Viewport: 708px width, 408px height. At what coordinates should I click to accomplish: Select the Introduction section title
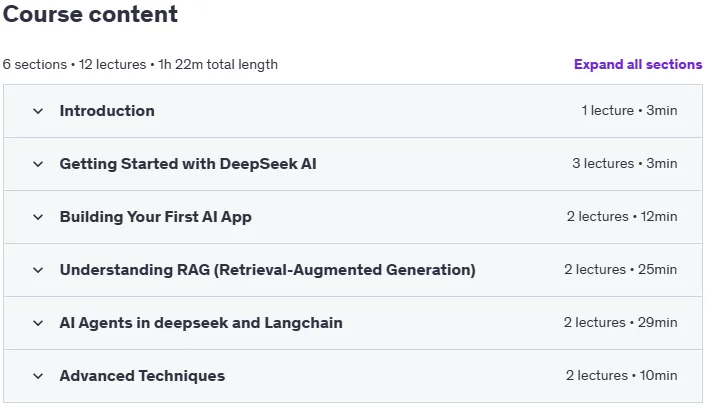coord(107,111)
